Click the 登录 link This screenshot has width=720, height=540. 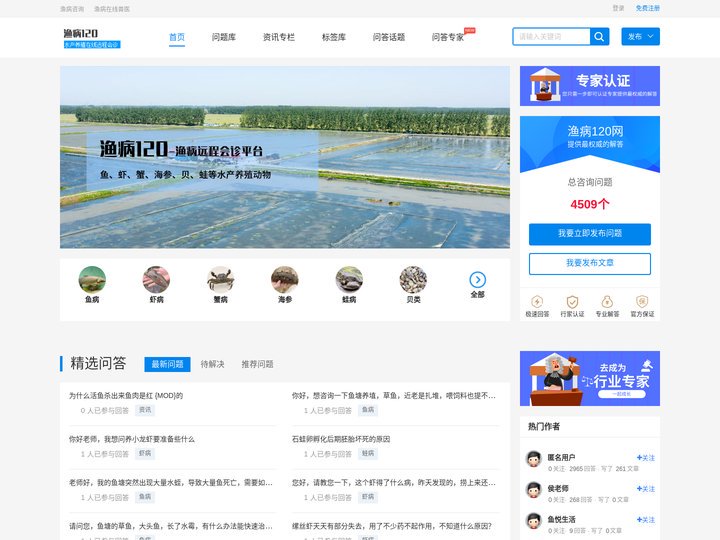click(x=618, y=8)
